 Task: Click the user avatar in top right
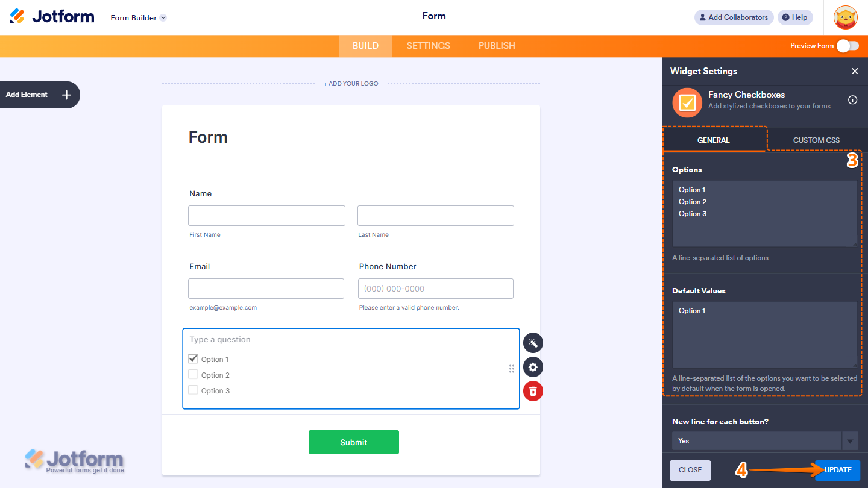pos(845,17)
